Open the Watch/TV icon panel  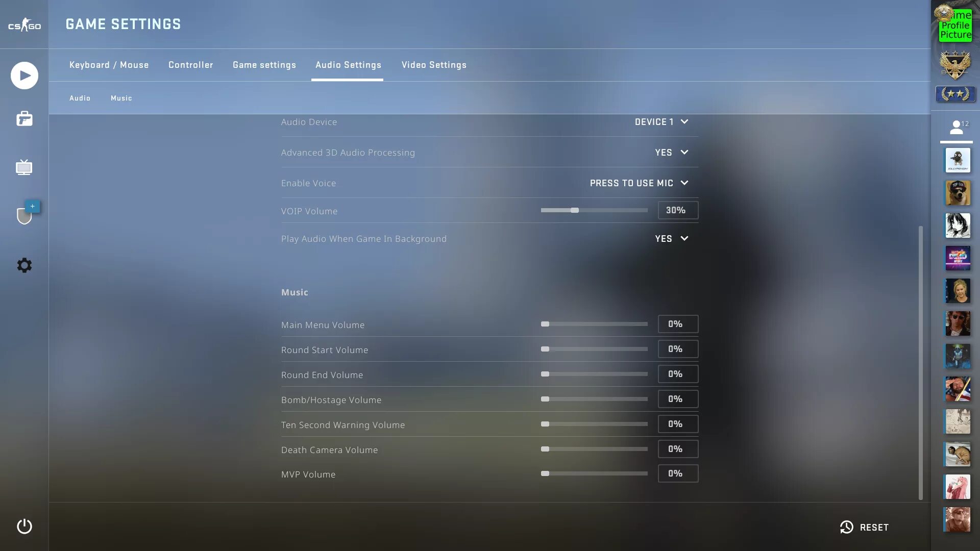tap(24, 167)
